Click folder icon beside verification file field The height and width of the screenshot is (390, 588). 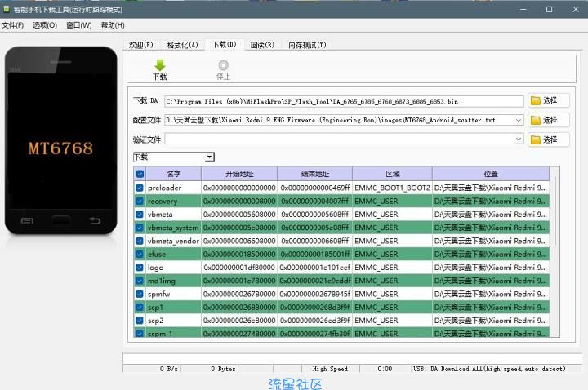[x=536, y=140]
